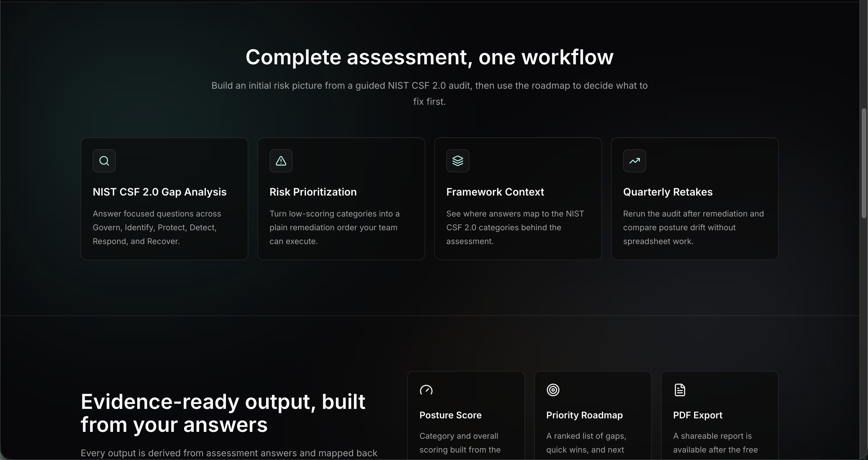Select the Quarterly Retakes card title

pyautogui.click(x=668, y=192)
